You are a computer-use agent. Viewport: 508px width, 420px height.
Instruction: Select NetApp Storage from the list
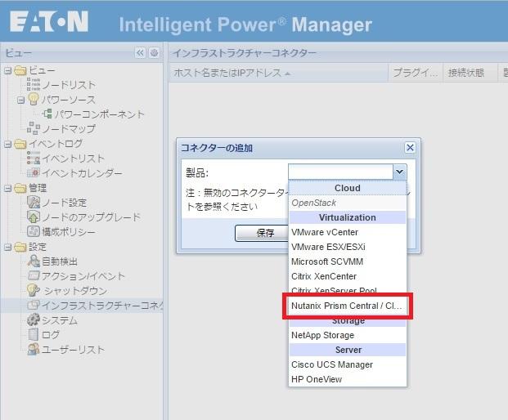[x=348, y=335]
